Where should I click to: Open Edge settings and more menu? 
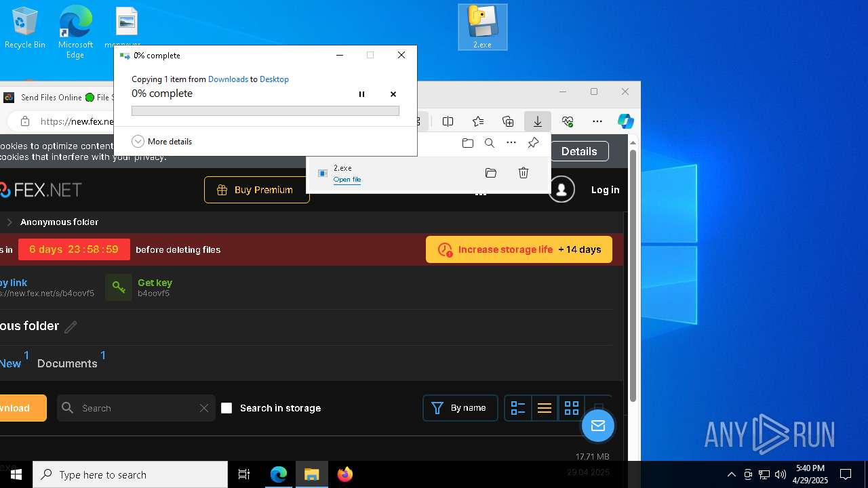597,121
